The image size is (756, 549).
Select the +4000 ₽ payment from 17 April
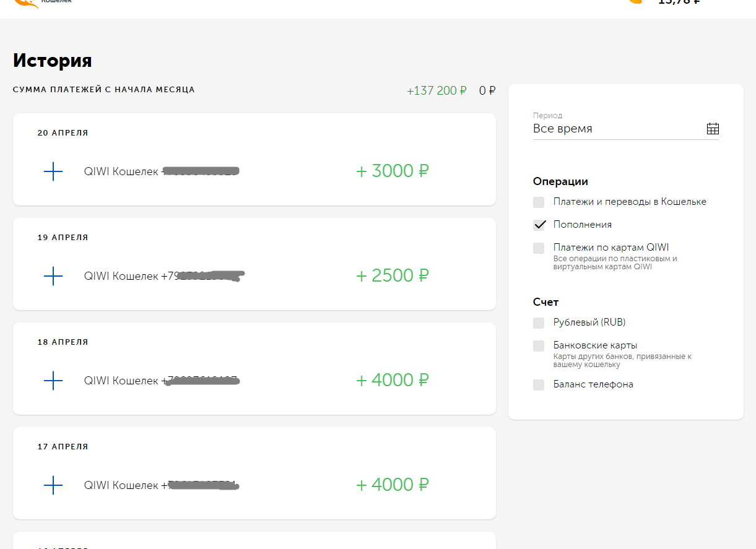pyautogui.click(x=254, y=473)
